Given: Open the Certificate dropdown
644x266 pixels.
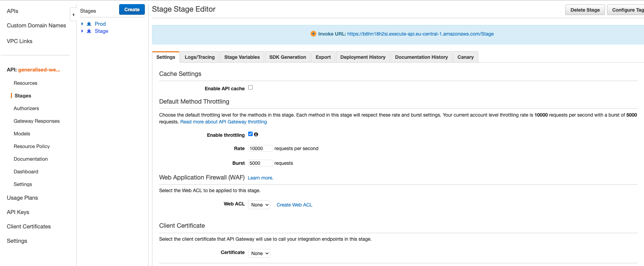Looking at the screenshot, I should (x=259, y=253).
